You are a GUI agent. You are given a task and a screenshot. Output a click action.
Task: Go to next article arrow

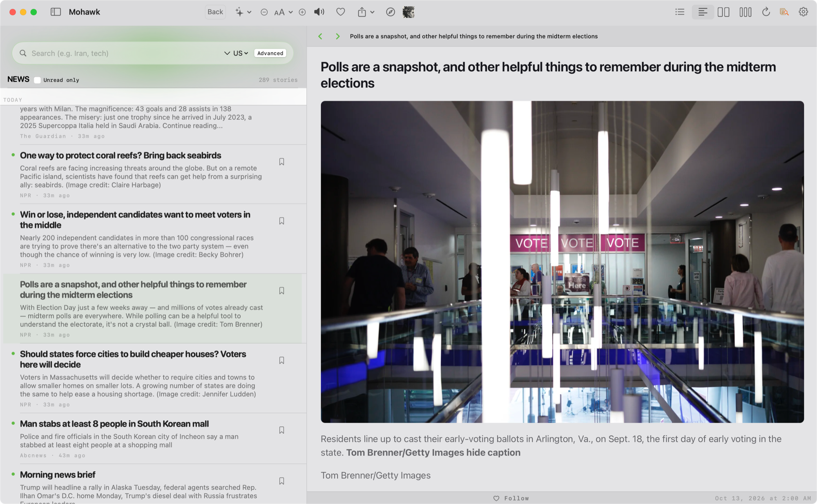click(337, 36)
